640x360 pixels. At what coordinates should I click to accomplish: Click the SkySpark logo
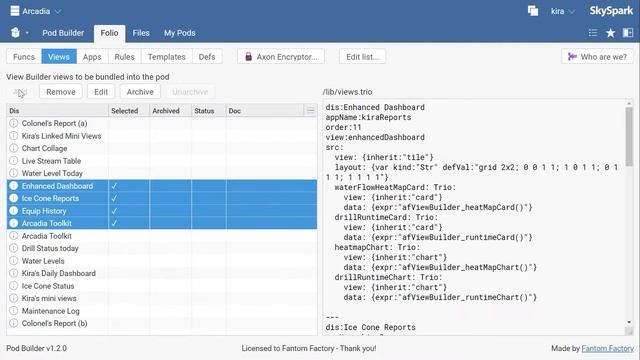[611, 11]
